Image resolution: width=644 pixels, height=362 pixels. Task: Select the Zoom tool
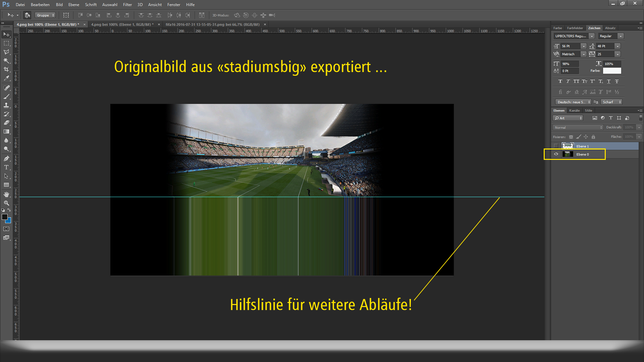point(6,203)
